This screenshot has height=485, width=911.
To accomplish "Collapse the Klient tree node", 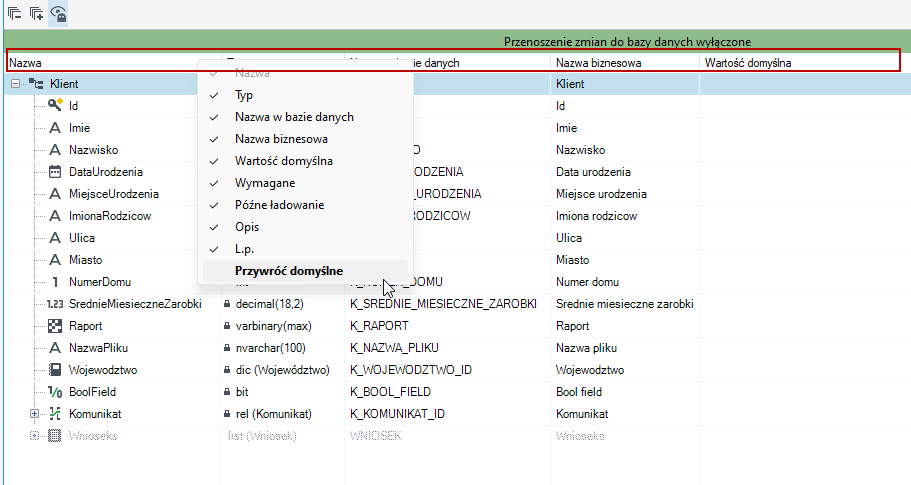I will coord(16,84).
